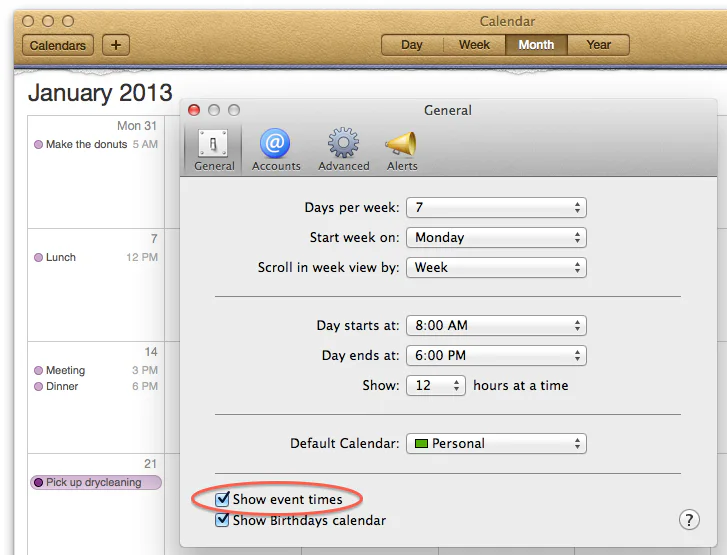The image size is (727, 555).
Task: Click the date 7 label
Action: click(x=154, y=239)
